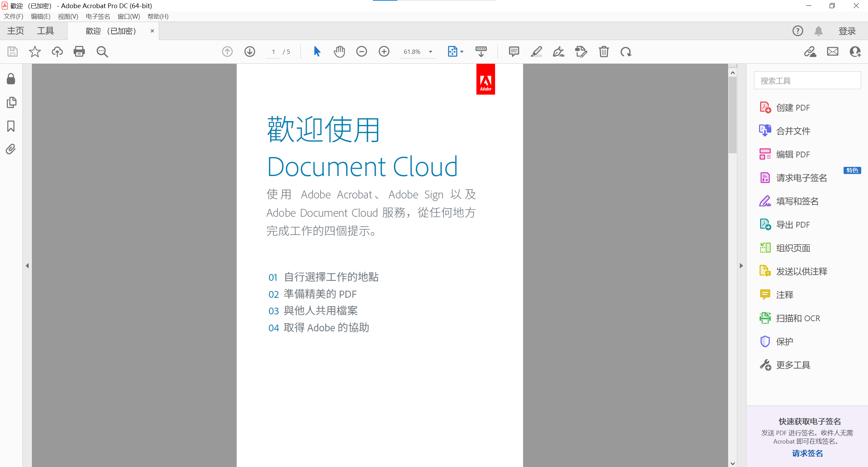
Task: Select the Hand pan tool
Action: [339, 52]
